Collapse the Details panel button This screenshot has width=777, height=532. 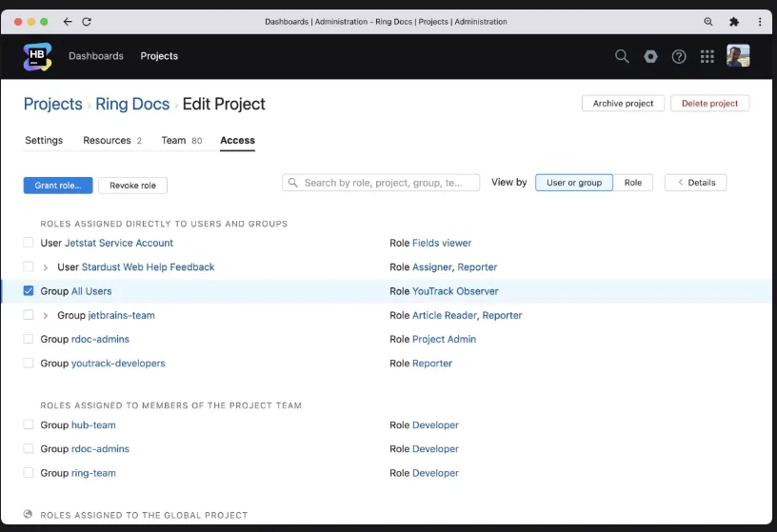click(696, 183)
